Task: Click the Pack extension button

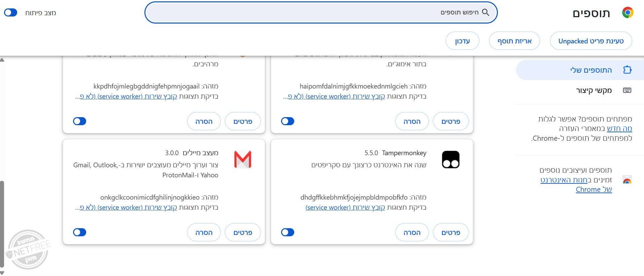Action: [x=514, y=41]
